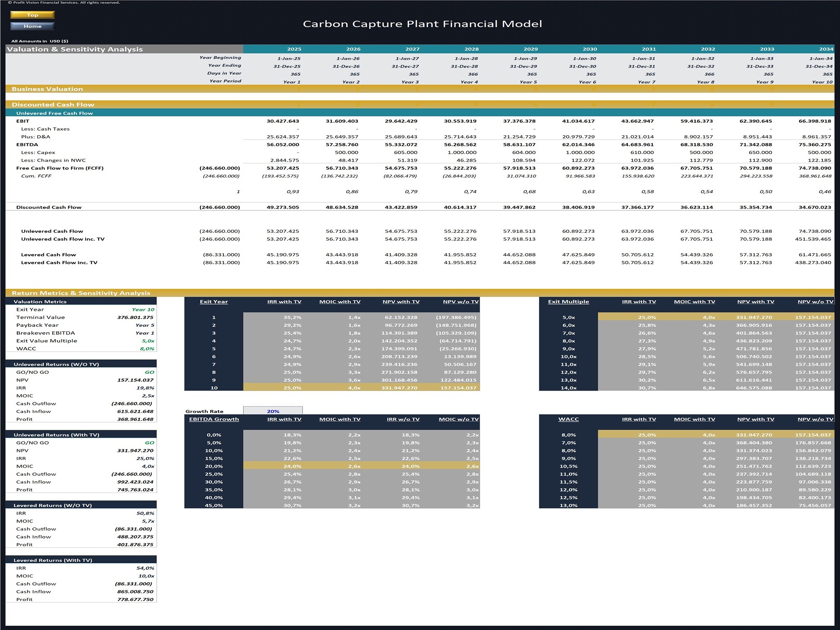Image resolution: width=840 pixels, height=630 pixels.
Task: Select GO value under Unlevered Returns (W/O TV)
Action: [150, 372]
